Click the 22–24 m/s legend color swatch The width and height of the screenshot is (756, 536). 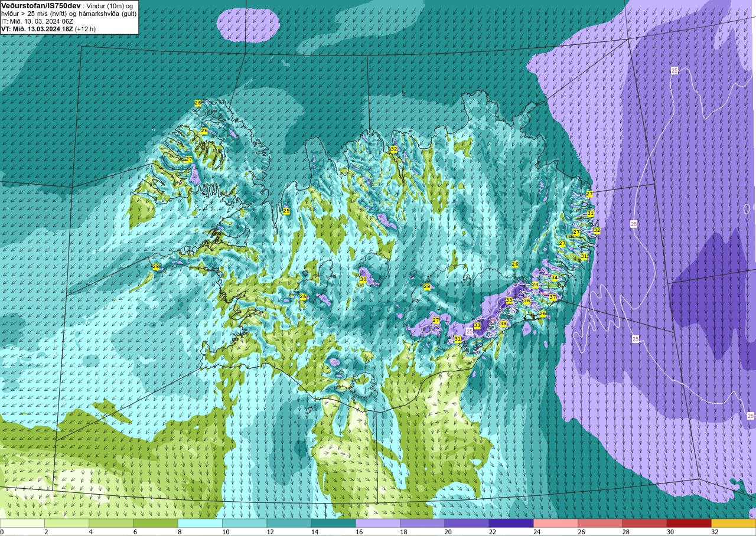pyautogui.click(x=511, y=523)
